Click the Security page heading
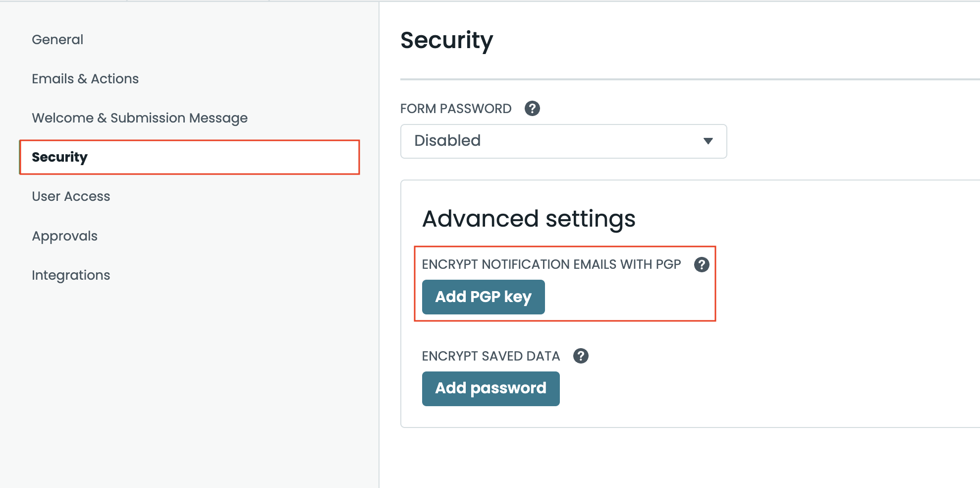 [446, 40]
